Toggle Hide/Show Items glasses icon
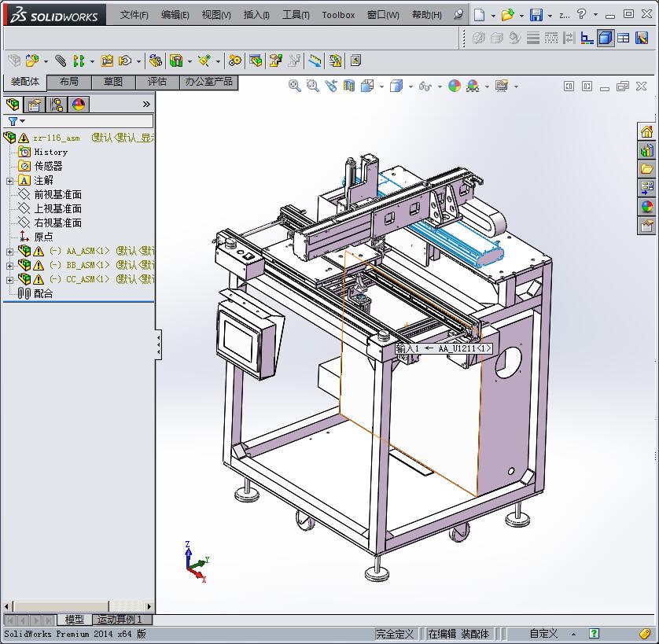Screen dimensions: 659x644 click(425, 86)
